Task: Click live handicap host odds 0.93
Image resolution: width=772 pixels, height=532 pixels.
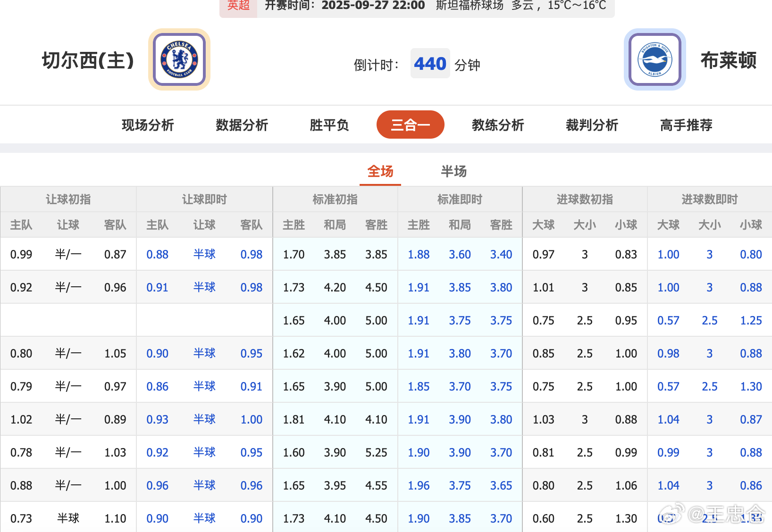Action: (x=157, y=419)
